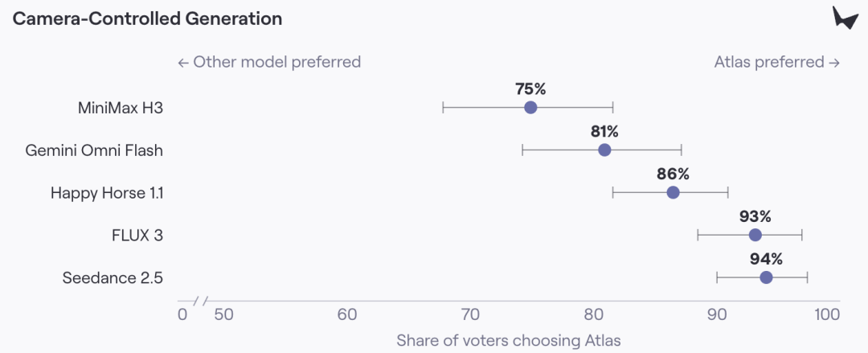Image resolution: width=868 pixels, height=353 pixels.
Task: Click the Share of voters choosing Atlas label
Action: [x=509, y=340]
